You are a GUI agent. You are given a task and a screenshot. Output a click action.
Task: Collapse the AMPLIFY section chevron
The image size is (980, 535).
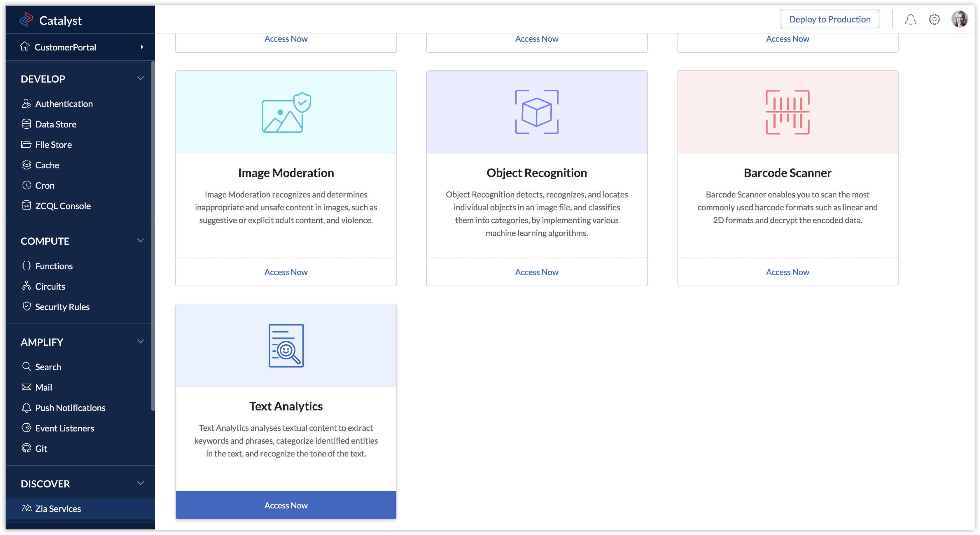click(x=140, y=341)
